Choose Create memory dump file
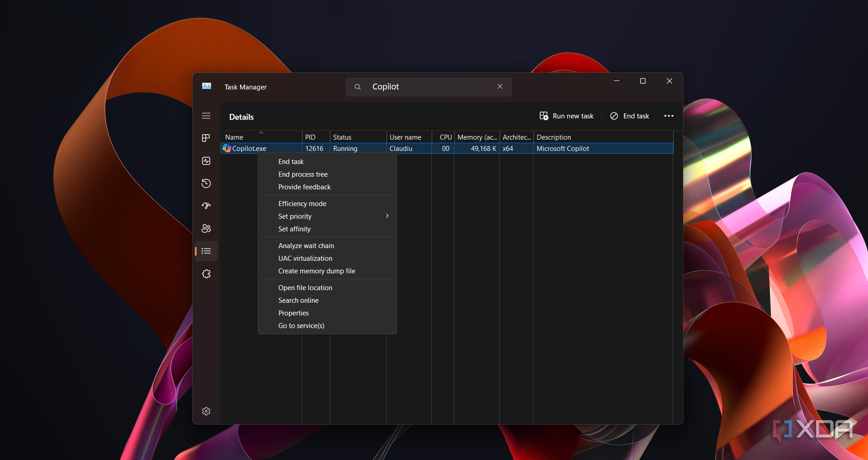 tap(327, 271)
